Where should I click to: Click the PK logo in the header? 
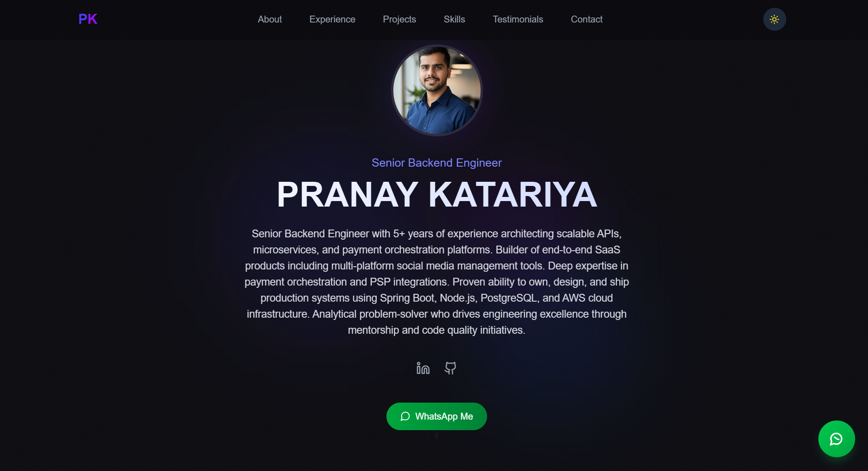coord(88,19)
